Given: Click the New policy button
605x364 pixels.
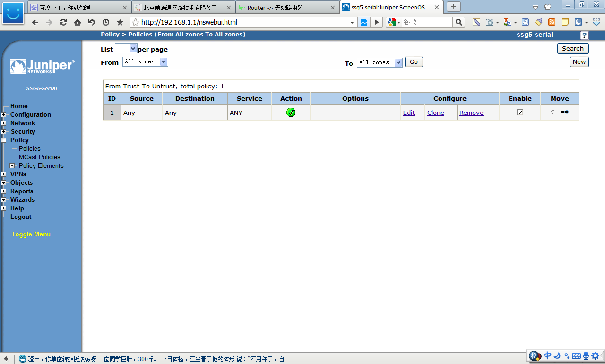Looking at the screenshot, I should tap(579, 62).
